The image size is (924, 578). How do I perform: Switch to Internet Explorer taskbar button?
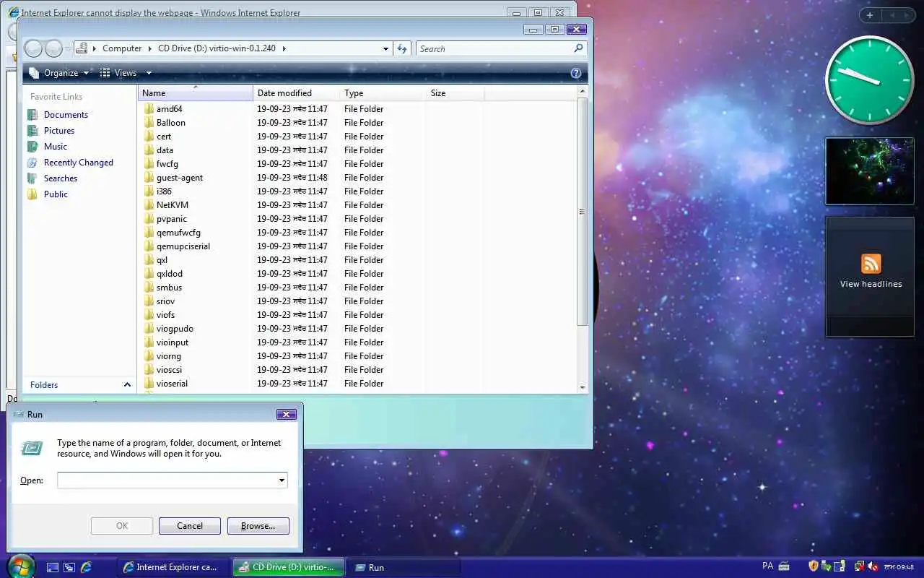tap(173, 567)
